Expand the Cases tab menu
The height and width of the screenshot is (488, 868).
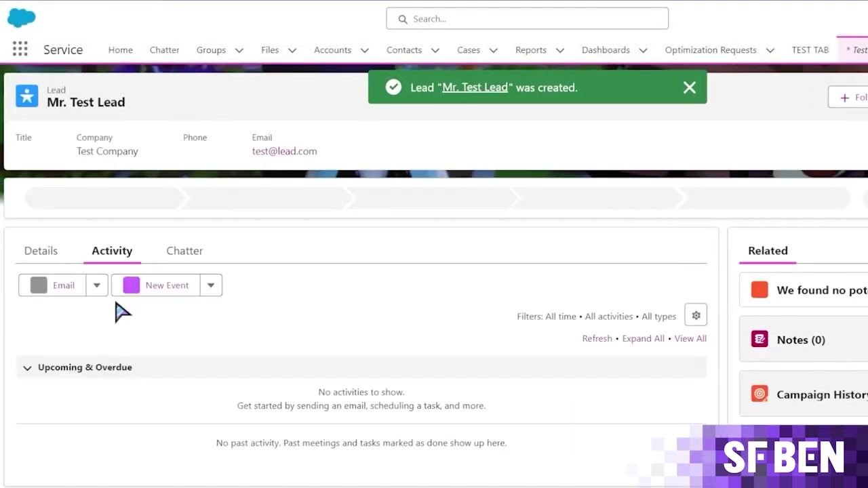tap(494, 50)
